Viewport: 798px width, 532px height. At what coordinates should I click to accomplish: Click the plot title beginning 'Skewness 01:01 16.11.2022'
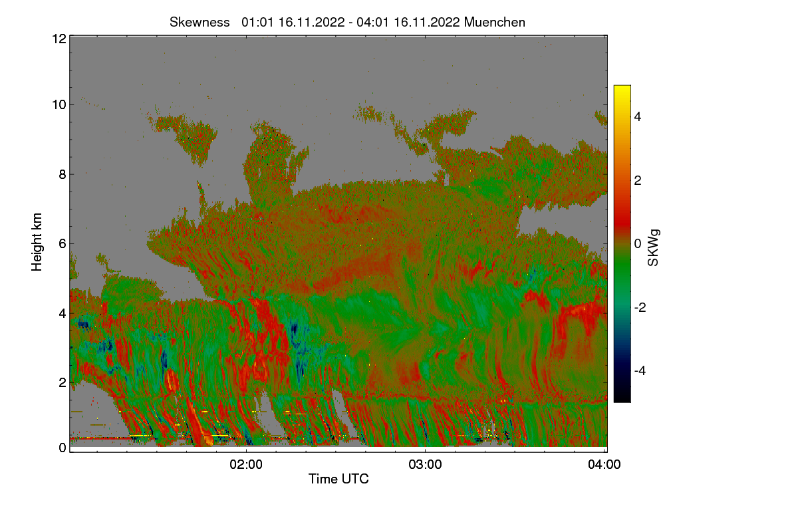tap(347, 22)
